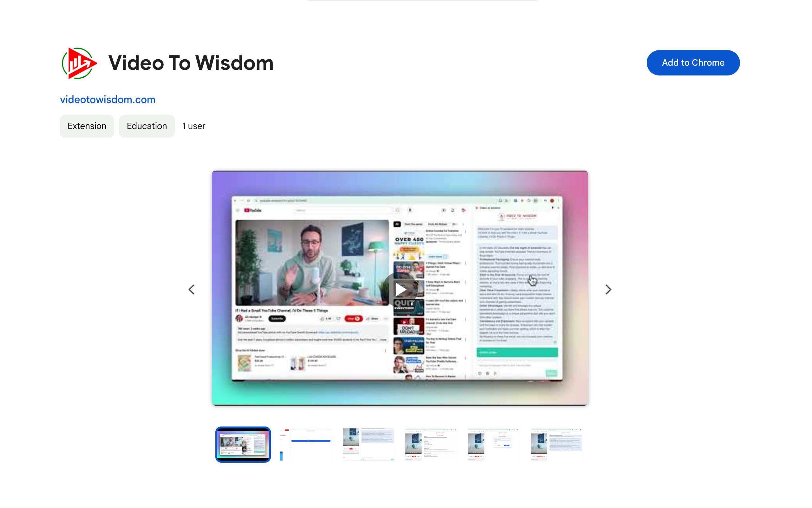Click the Video To Wisdom title text

[190, 62]
